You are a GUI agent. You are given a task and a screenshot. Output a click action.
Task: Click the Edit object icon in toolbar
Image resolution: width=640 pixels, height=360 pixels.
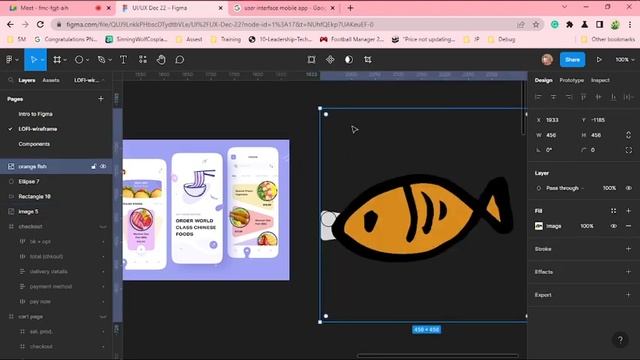(311, 60)
